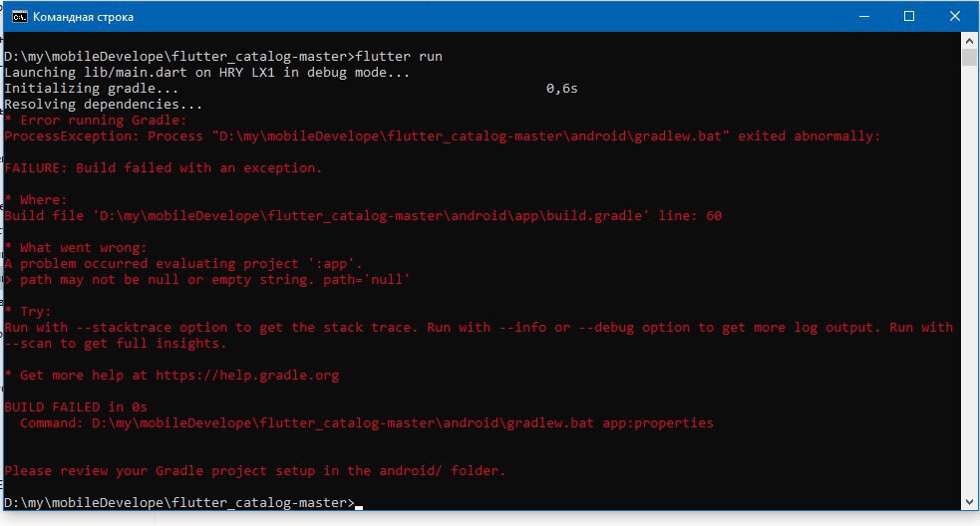980x526 pixels.
Task: Click the 'Initializing gradle...' line
Action: tap(92, 88)
